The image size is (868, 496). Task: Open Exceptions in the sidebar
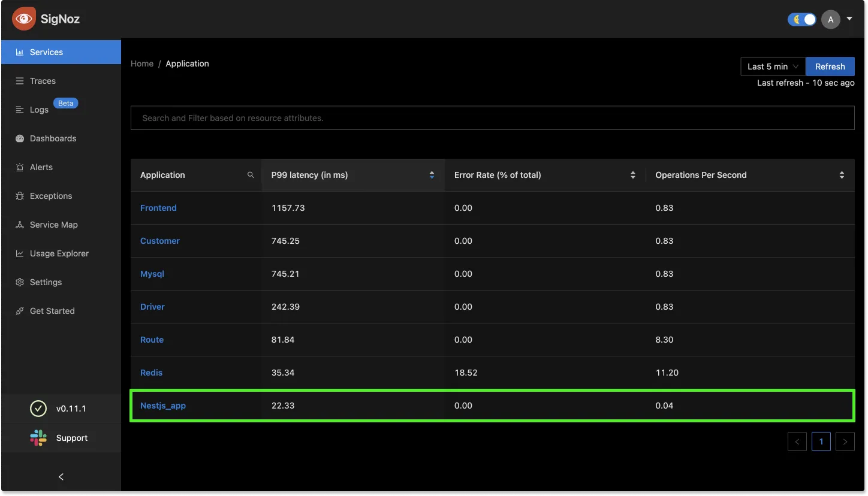61,196
